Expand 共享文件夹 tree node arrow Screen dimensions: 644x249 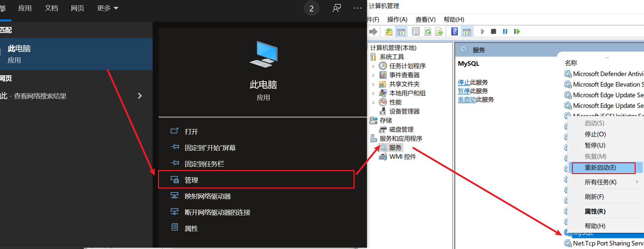[x=373, y=84]
